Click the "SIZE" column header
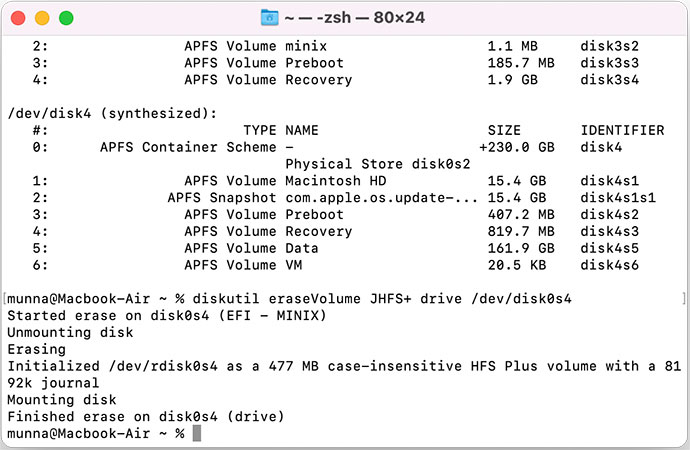Image resolution: width=690 pixels, height=450 pixels. [504, 130]
